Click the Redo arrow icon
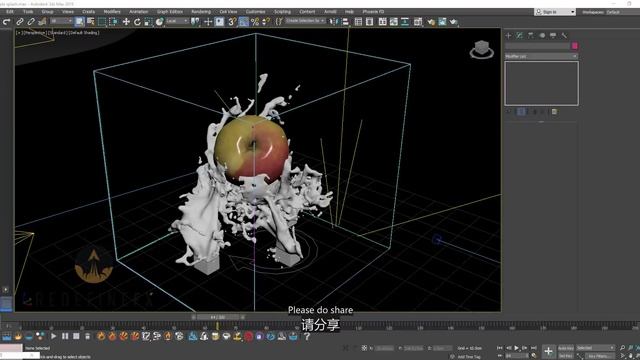 click(x=7, y=22)
